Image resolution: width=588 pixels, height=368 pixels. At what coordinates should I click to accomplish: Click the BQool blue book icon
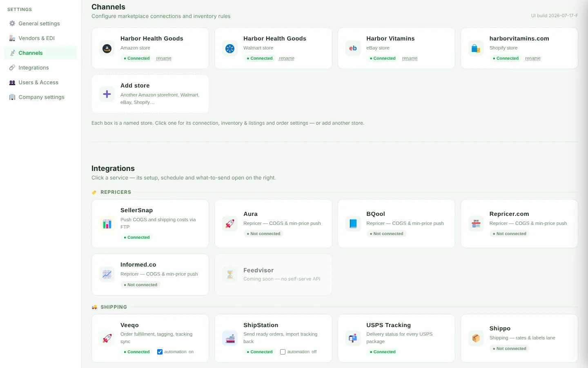coord(353,224)
